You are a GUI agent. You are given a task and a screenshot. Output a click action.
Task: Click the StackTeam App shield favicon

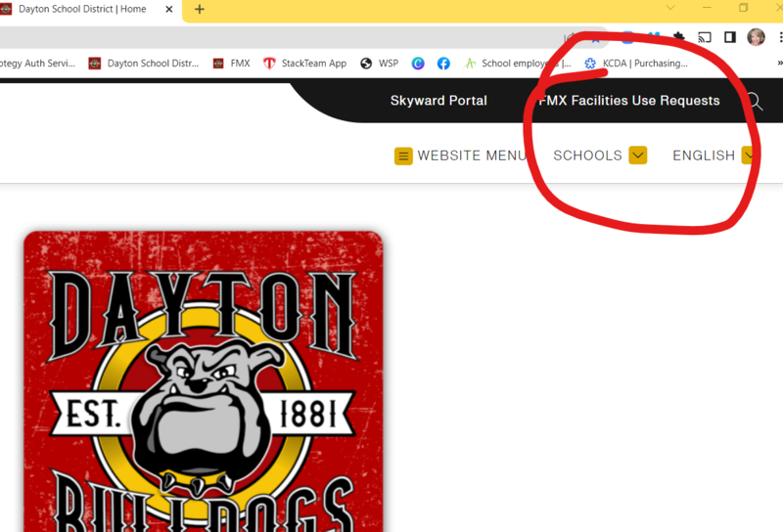click(x=269, y=64)
